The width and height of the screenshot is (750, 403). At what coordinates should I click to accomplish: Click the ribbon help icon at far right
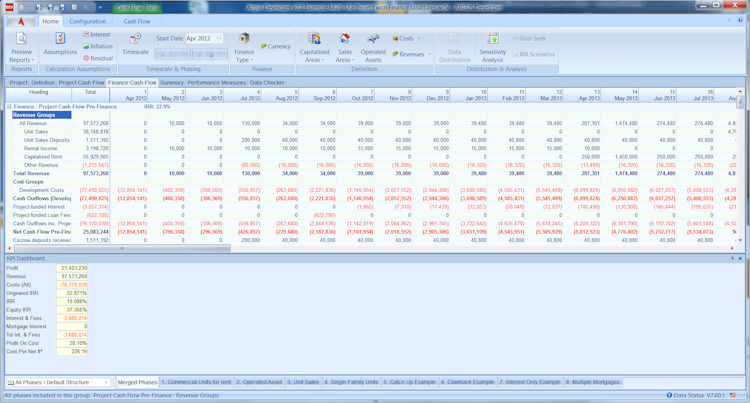point(740,20)
